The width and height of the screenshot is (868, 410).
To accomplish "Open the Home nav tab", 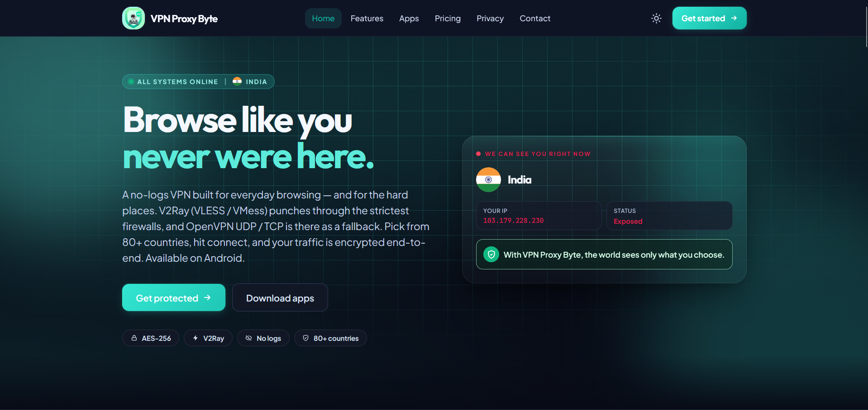I will 323,19.
